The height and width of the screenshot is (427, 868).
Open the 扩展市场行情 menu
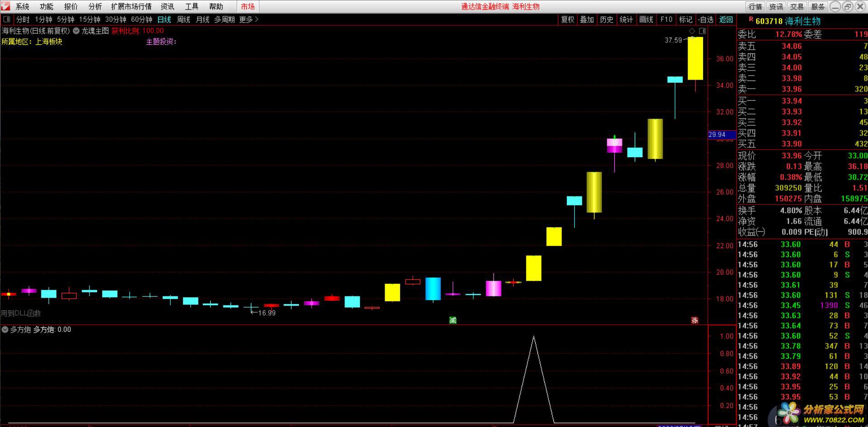[x=131, y=6]
